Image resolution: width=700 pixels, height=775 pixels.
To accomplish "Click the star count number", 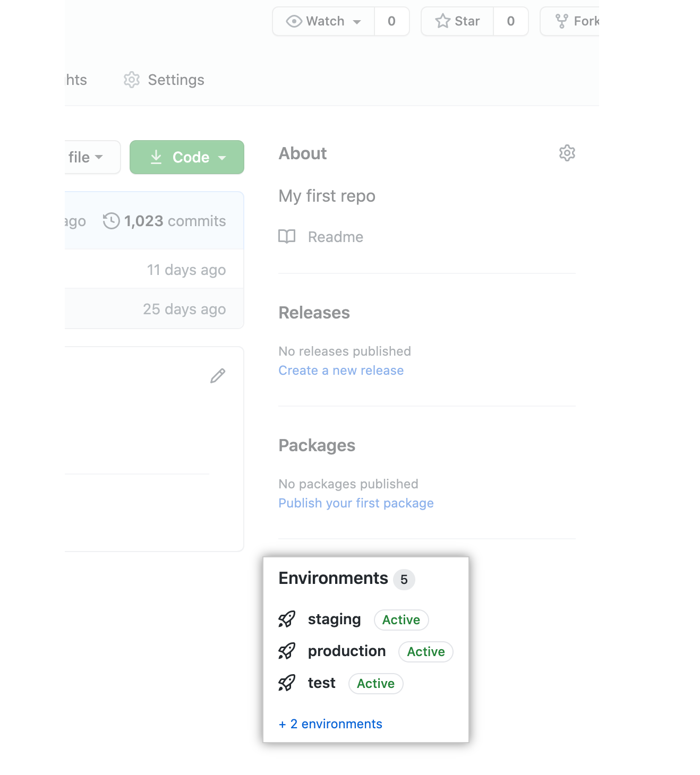I will tap(510, 21).
